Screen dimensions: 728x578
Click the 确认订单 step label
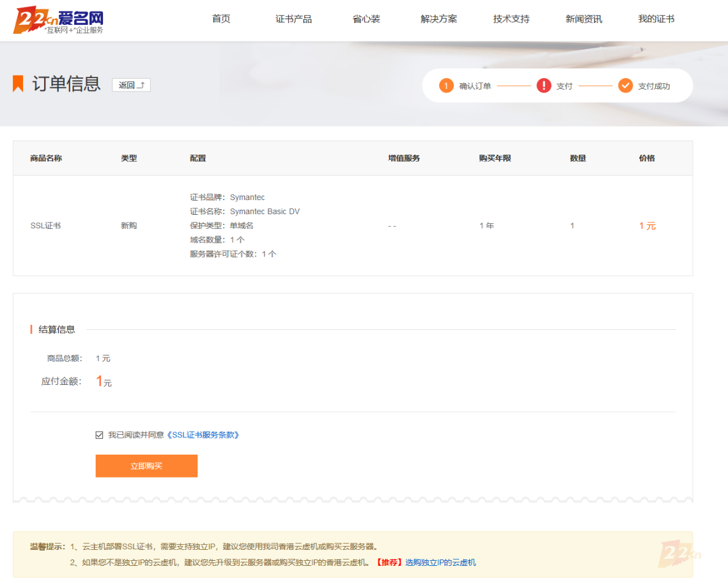475,86
